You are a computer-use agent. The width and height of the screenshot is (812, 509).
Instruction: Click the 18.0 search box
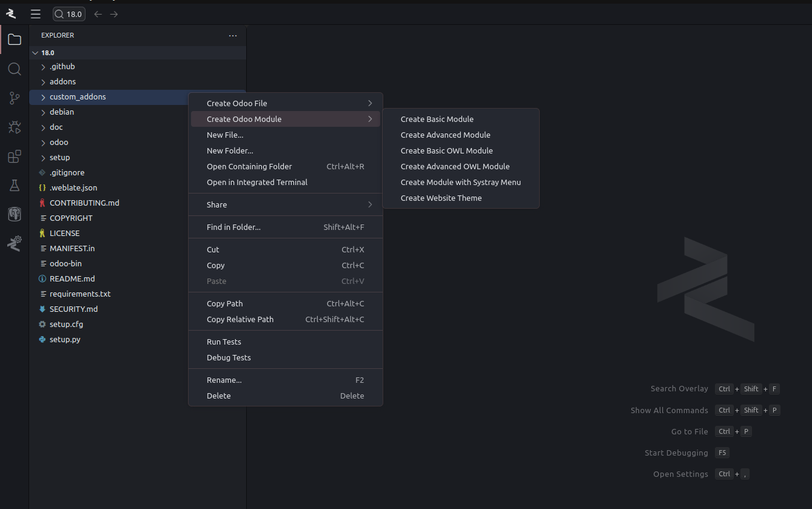69,14
